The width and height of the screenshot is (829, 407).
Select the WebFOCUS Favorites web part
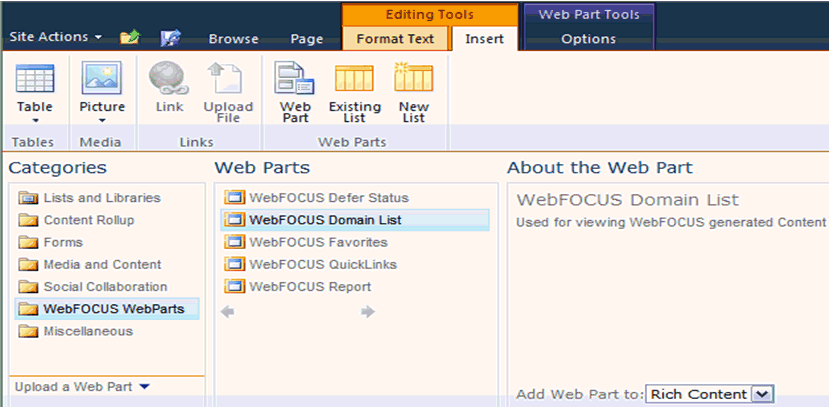(x=317, y=242)
